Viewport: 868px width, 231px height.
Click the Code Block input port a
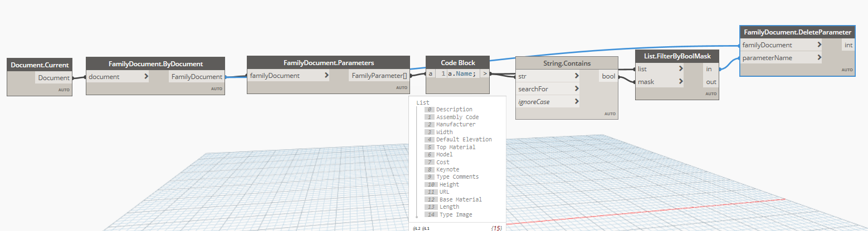coord(431,73)
